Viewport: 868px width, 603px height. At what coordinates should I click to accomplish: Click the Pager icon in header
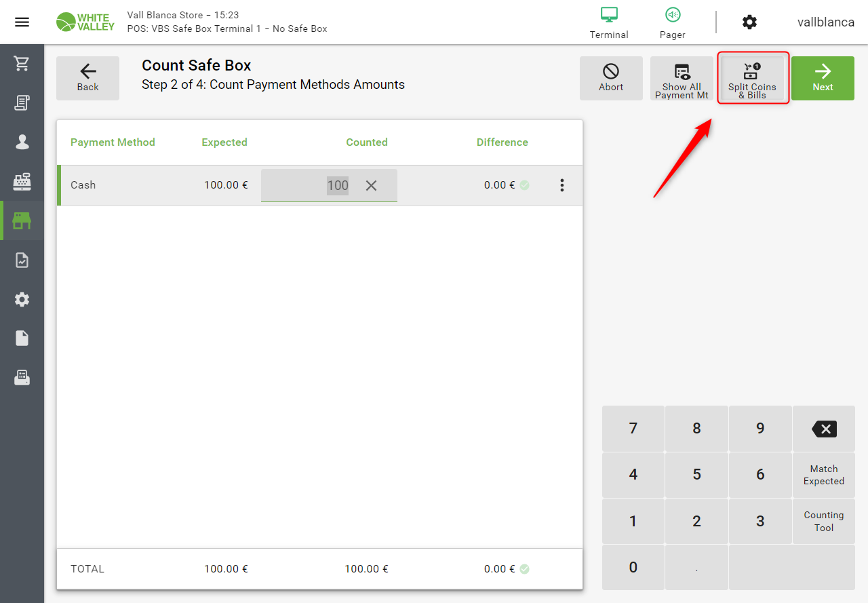(672, 22)
